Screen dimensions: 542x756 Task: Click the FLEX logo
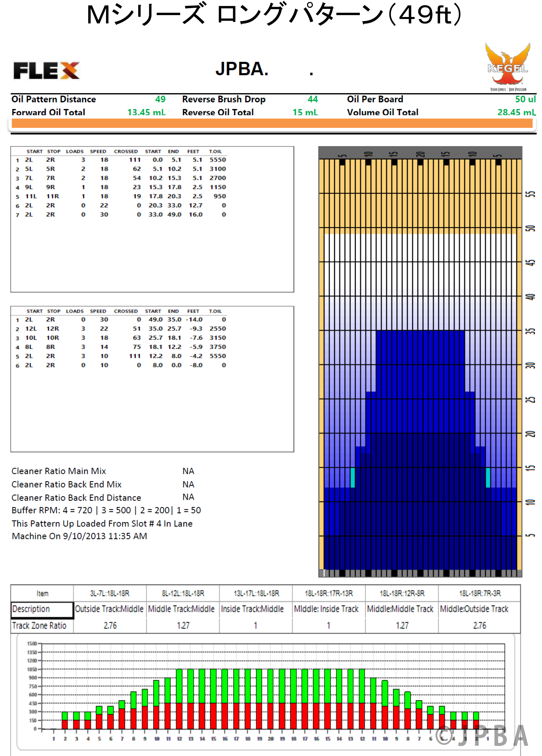(x=47, y=70)
